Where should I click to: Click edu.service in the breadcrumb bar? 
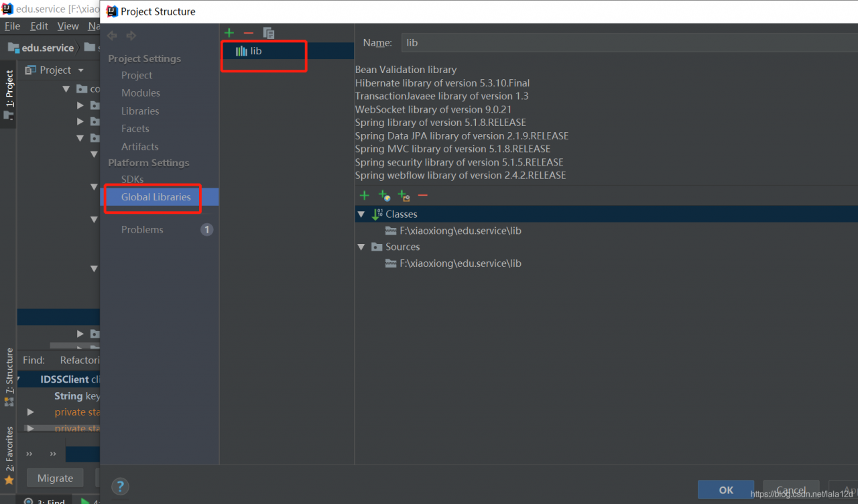tap(48, 48)
